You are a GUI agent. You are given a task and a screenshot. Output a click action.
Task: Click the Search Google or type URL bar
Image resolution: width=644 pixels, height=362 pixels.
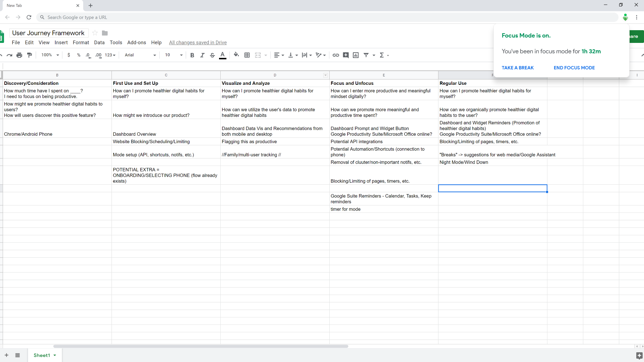[201, 17]
